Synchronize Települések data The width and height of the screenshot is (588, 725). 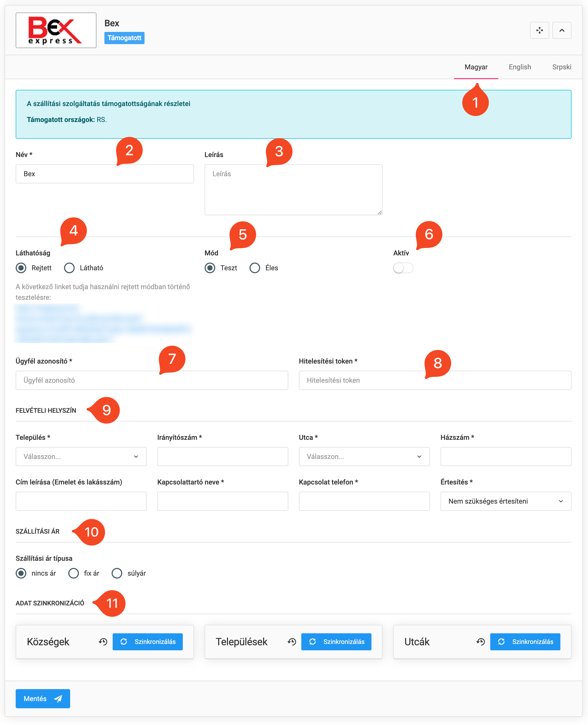[x=336, y=642]
